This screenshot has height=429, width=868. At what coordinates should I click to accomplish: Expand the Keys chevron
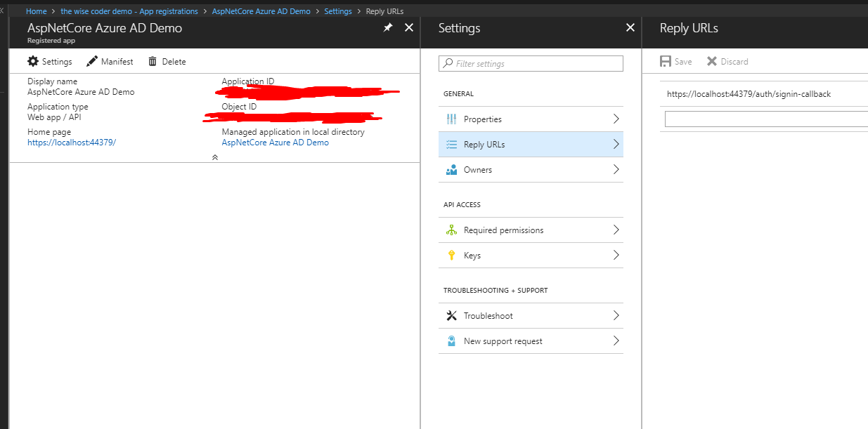click(616, 255)
